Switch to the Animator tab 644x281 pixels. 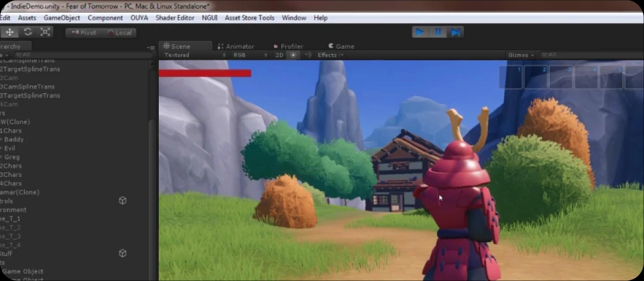pos(236,46)
